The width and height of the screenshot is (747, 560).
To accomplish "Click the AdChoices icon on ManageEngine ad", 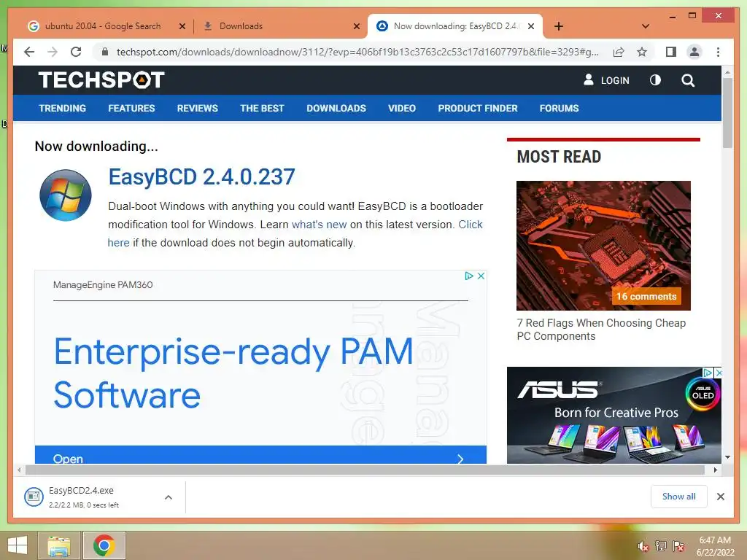I will click(x=469, y=276).
